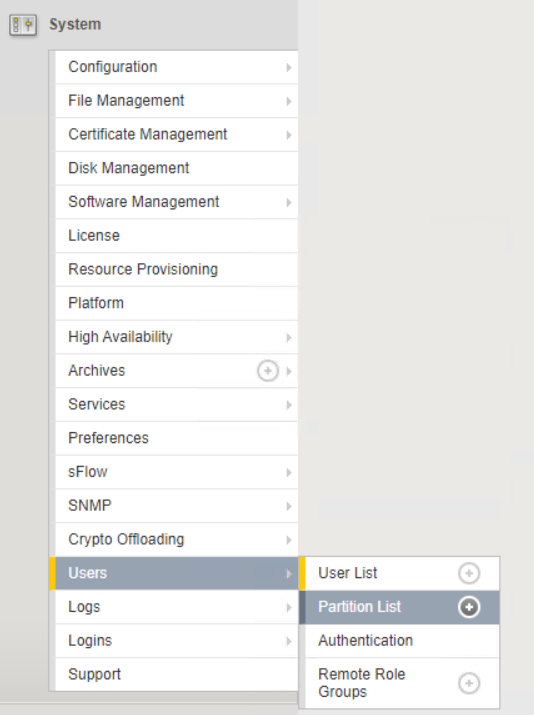The height and width of the screenshot is (715, 534).
Task: Expand the Users submenu arrow
Action: (289, 574)
